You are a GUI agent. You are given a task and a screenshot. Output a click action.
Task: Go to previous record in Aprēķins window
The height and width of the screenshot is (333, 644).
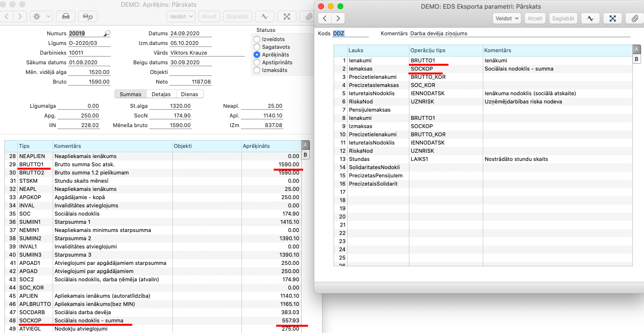pyautogui.click(x=7, y=16)
